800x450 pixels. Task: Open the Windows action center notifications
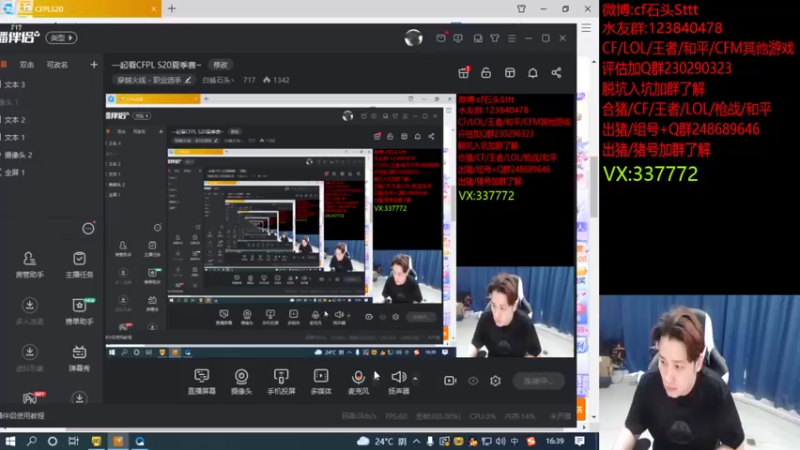580,441
